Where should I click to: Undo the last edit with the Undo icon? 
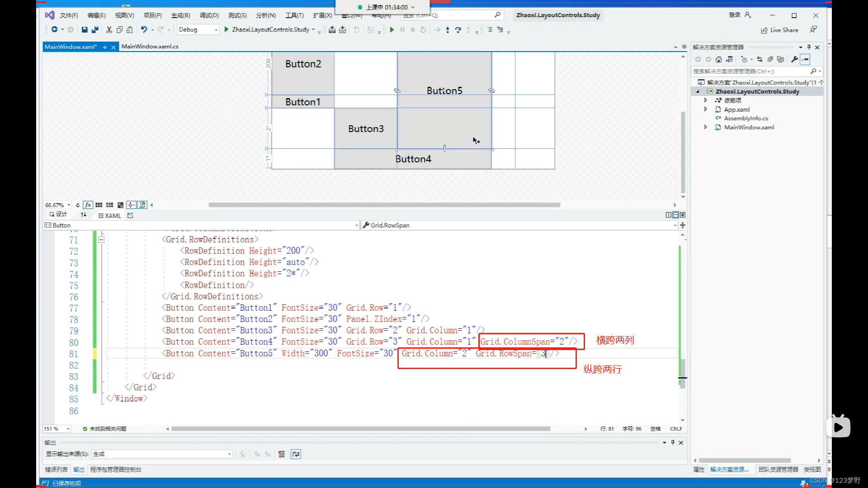144,29
